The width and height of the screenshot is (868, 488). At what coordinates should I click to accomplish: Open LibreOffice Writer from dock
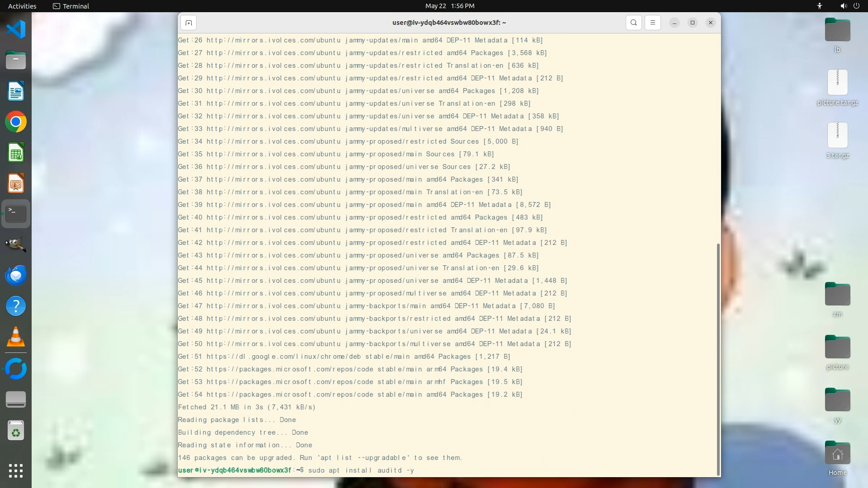pyautogui.click(x=16, y=91)
